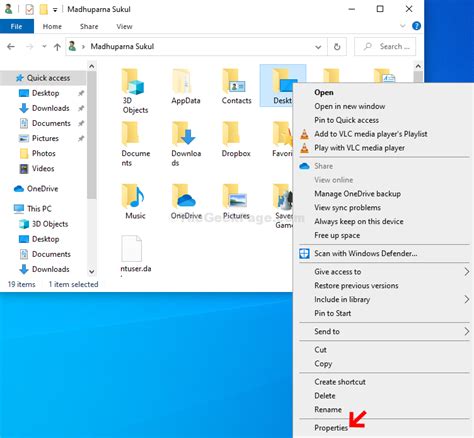
Task: Open the Recent locations dropdown arrow
Action: 44,46
